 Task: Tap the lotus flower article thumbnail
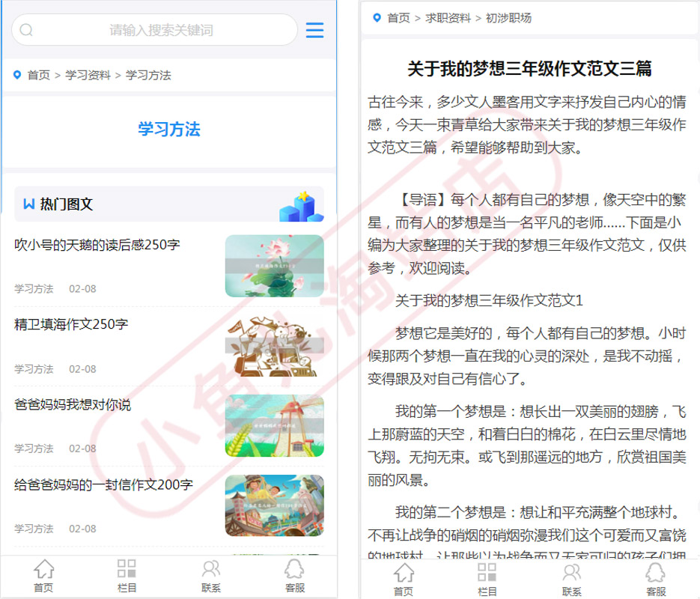[274, 266]
